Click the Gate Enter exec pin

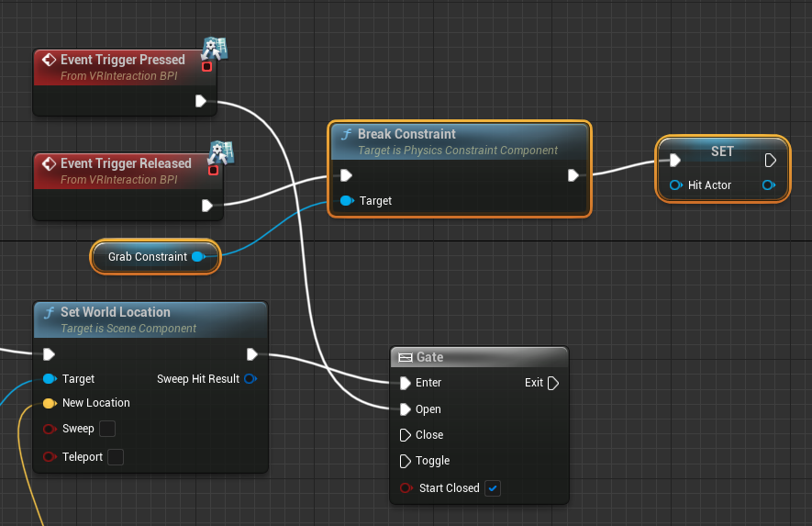(x=406, y=383)
